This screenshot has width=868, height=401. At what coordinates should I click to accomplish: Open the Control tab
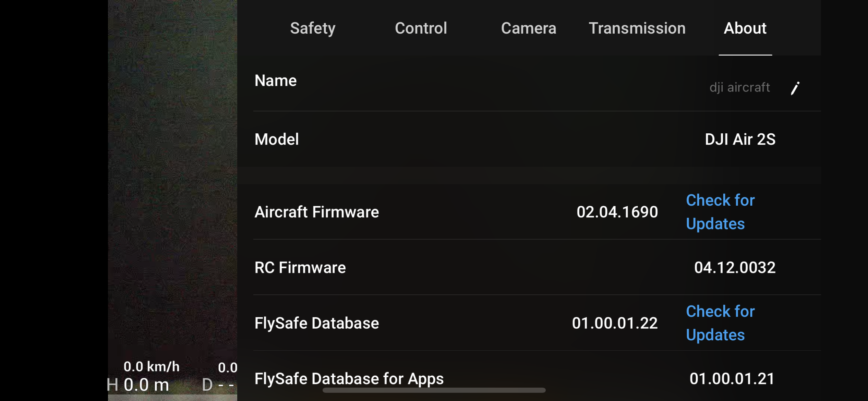click(421, 28)
